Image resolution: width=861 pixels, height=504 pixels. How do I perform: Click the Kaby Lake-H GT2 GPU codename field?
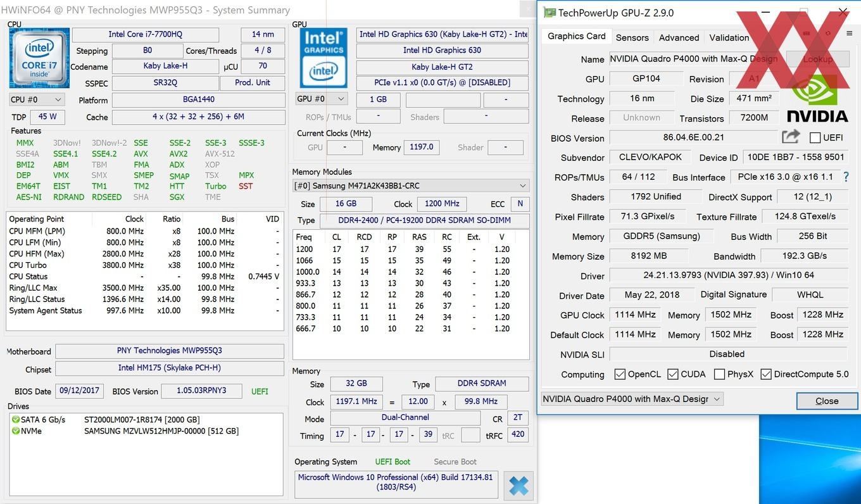[x=443, y=67]
